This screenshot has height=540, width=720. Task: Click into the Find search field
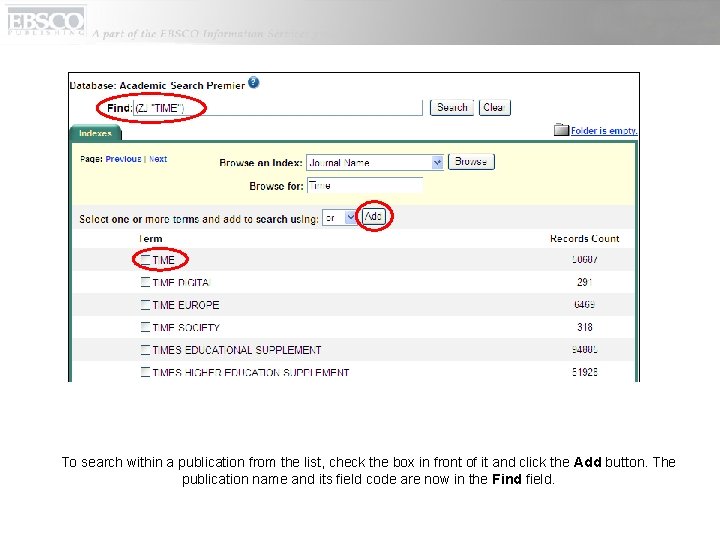tap(277, 108)
